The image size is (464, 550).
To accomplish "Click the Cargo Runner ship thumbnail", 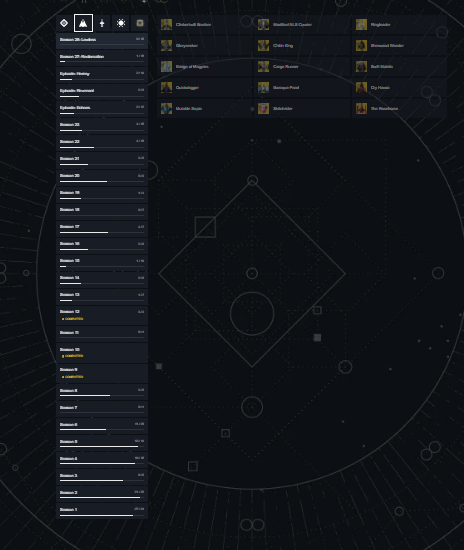I will tap(263, 66).
